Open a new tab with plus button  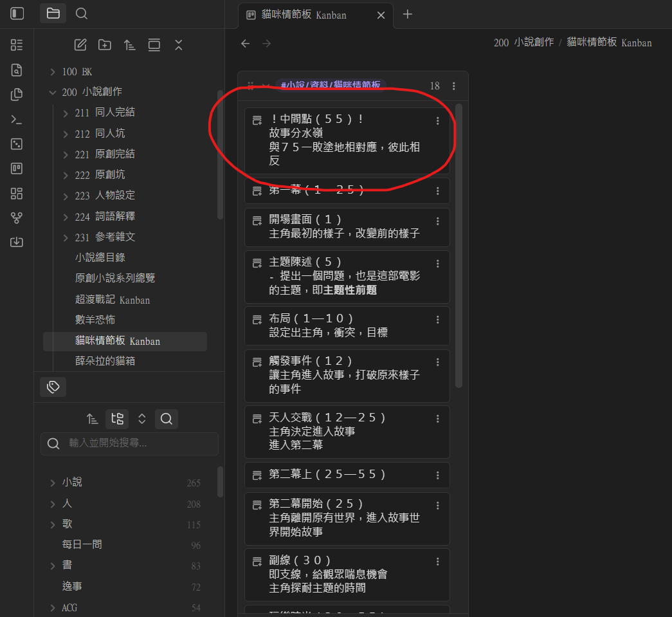408,15
